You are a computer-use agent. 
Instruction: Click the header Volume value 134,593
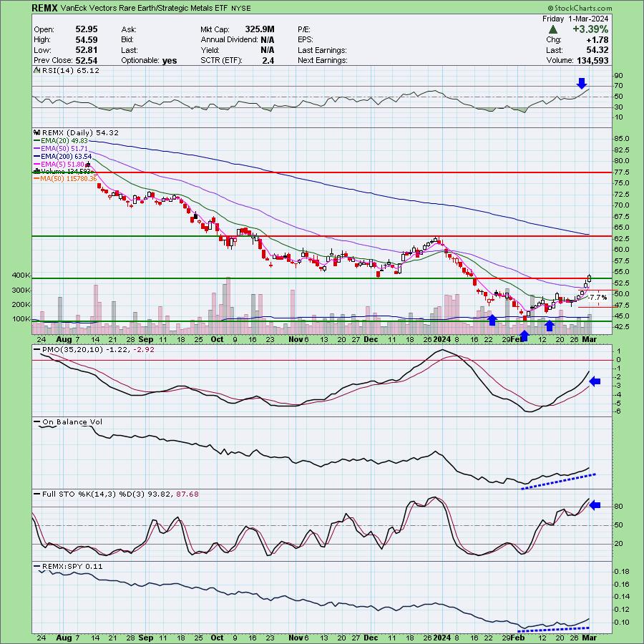pos(592,60)
